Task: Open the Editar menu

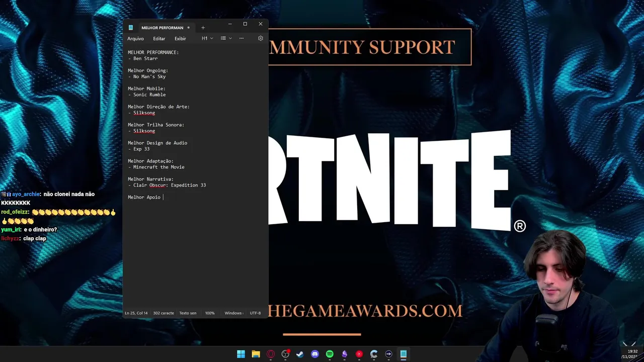Action: pyautogui.click(x=159, y=38)
